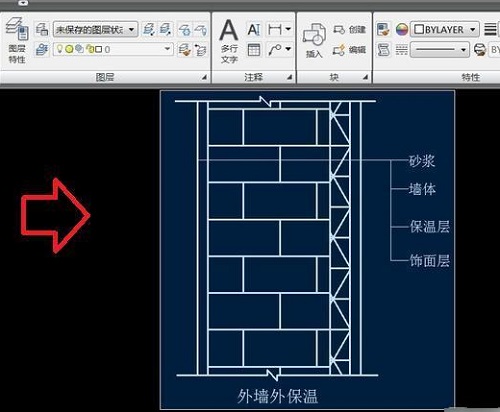This screenshot has height=412, width=500.
Task: Select the single-line text AI tool
Action: [x=254, y=30]
